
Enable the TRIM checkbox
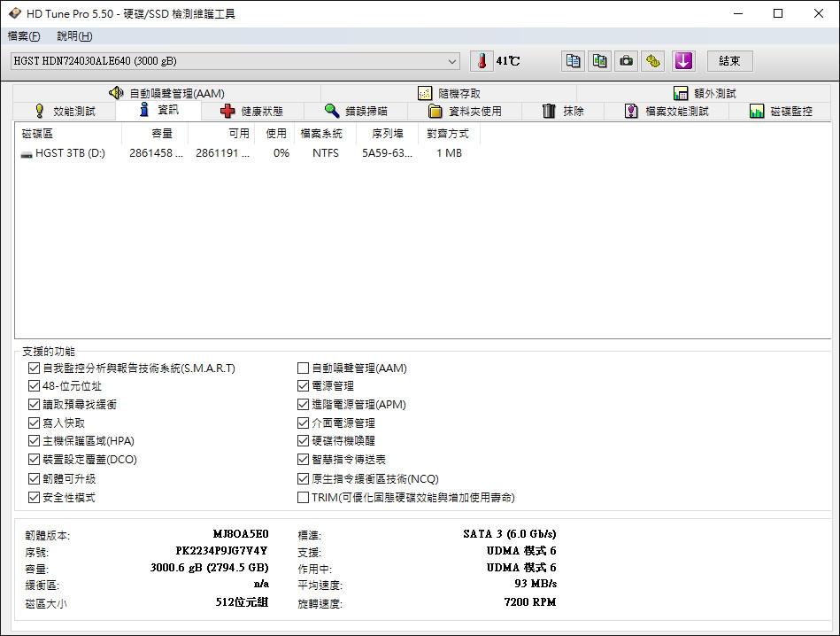(303, 498)
